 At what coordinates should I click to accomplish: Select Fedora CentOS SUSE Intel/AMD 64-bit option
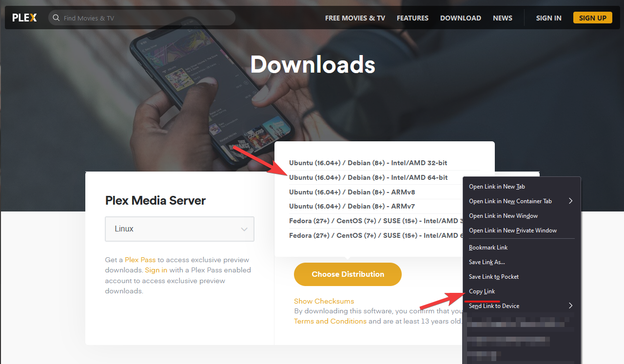point(375,235)
